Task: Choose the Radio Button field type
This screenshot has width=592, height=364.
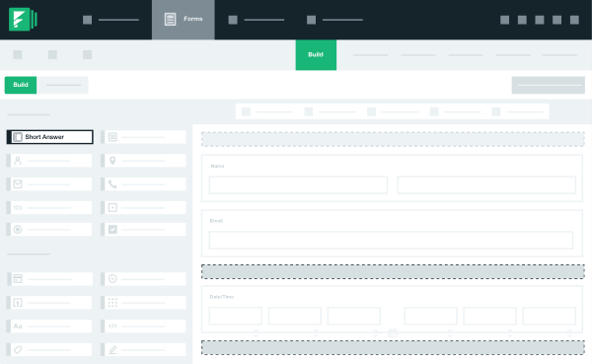Action: pyautogui.click(x=49, y=229)
